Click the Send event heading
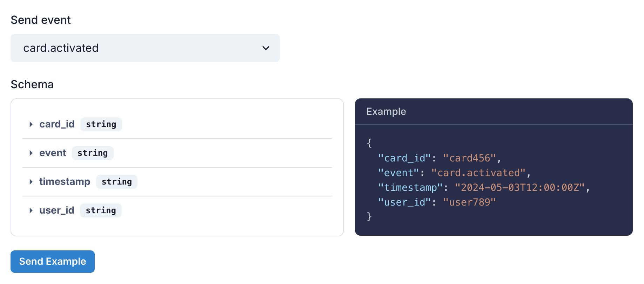 (41, 20)
